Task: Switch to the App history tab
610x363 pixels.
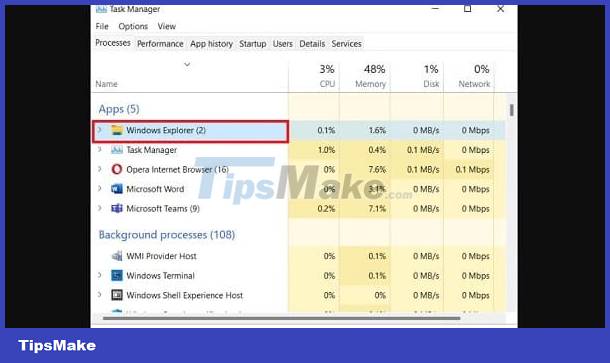Action: 211,44
